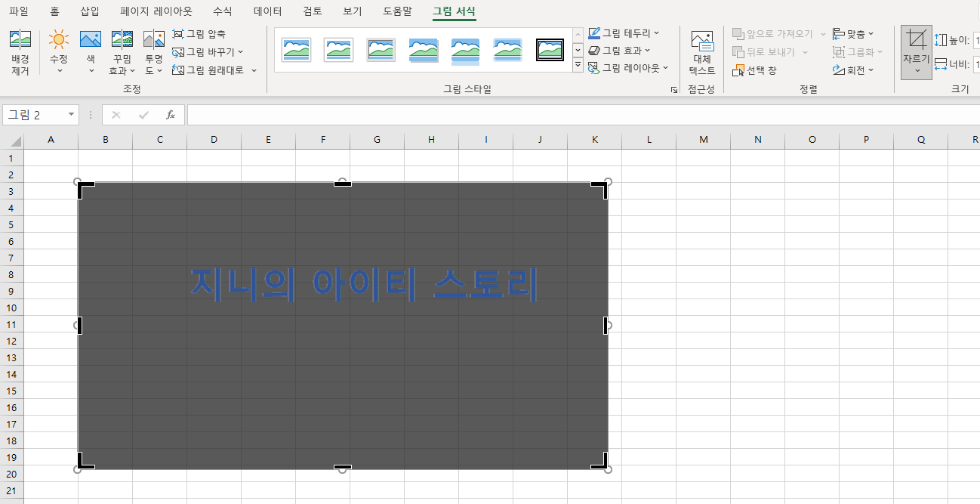
Task: Select the second picture style thumbnail
Action: click(x=339, y=50)
